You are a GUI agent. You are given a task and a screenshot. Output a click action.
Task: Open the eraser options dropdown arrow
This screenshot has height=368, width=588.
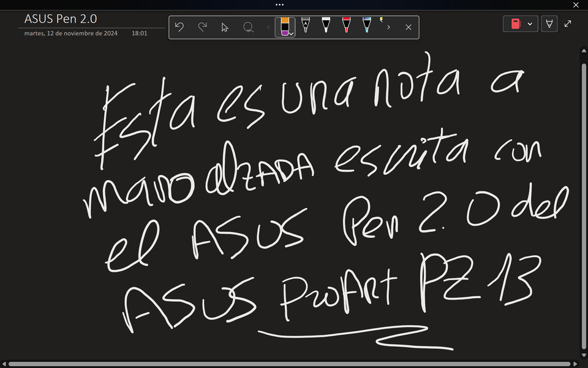coord(292,34)
